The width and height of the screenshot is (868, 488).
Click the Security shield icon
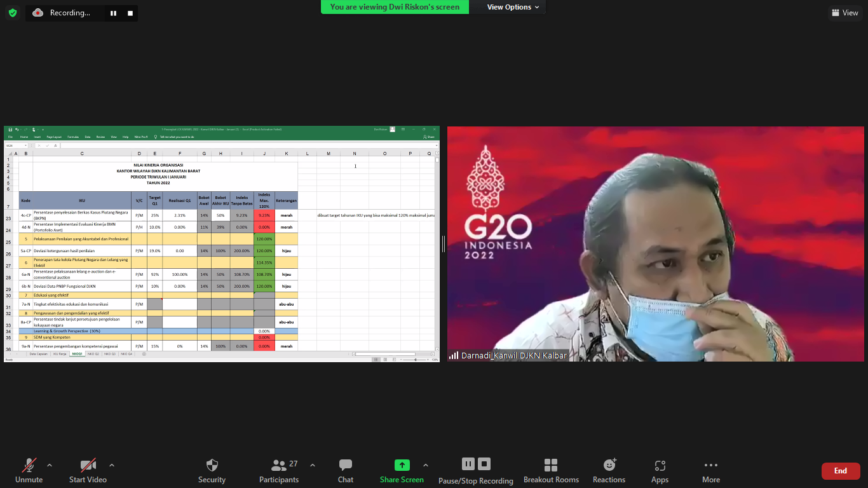(x=212, y=465)
